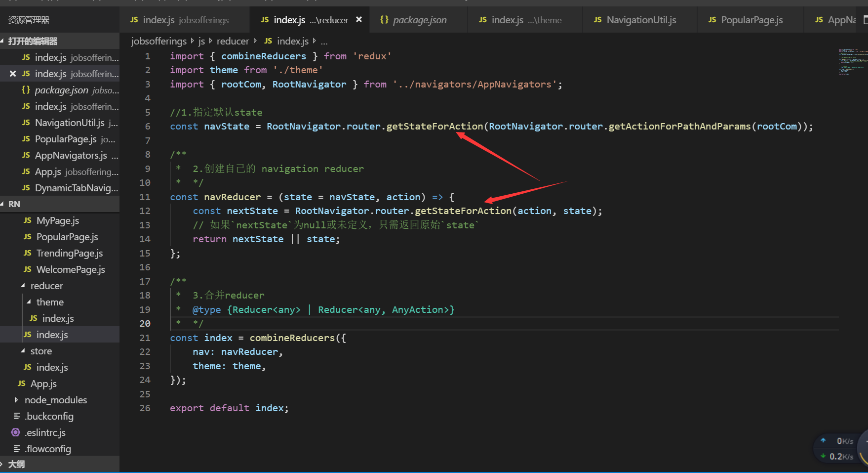Click the reducer breadcrumb segment
Screen dimensions: 868x473
[233, 41]
